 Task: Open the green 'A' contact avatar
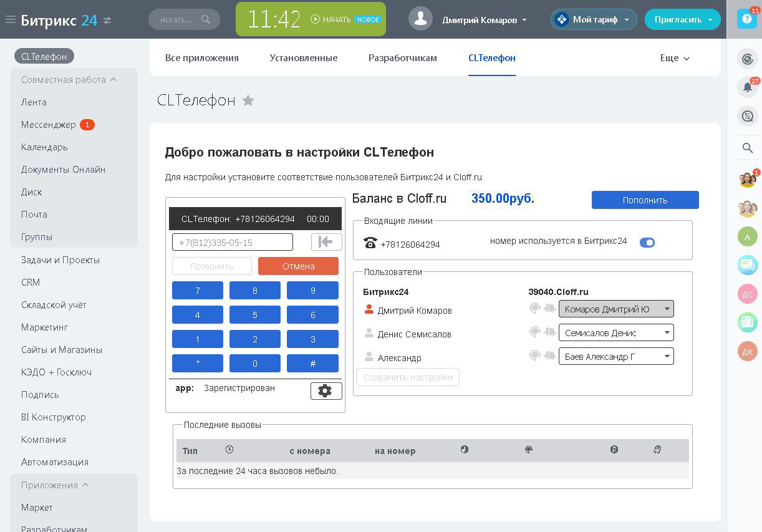[x=747, y=236]
